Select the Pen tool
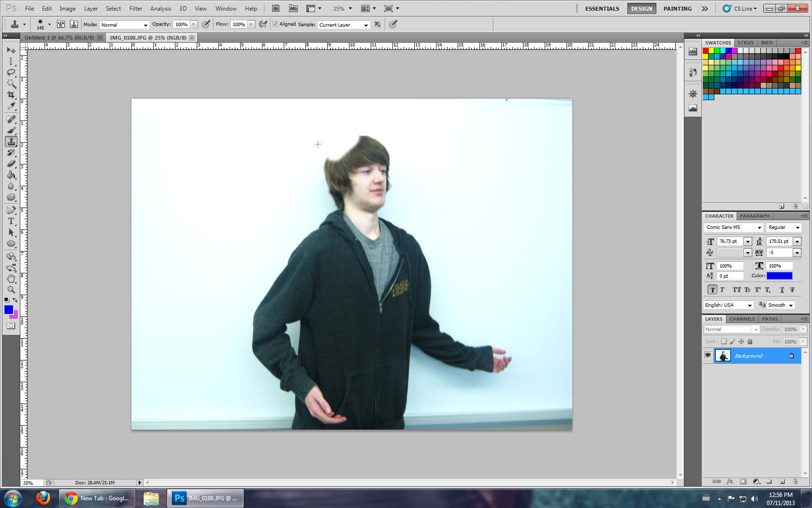The height and width of the screenshot is (508, 812). tap(11, 210)
